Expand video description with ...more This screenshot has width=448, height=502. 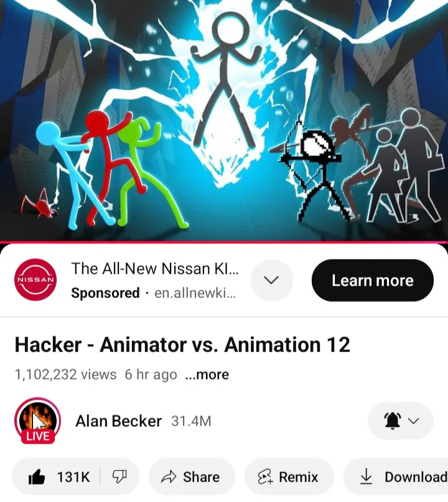coord(207,374)
